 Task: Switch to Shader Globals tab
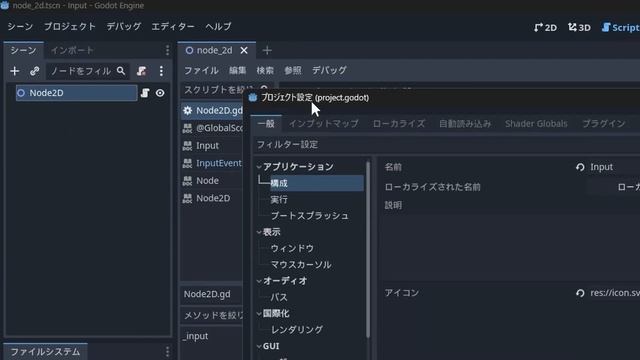pos(536,123)
